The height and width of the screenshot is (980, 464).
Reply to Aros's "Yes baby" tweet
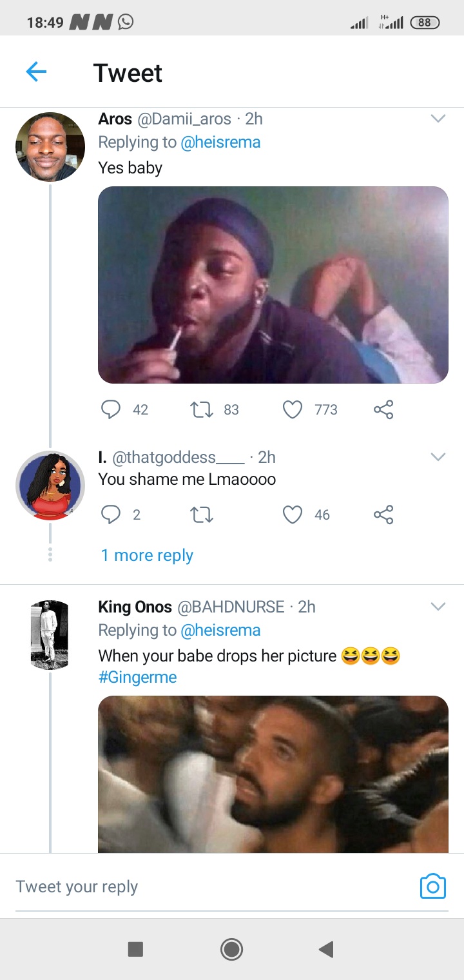pos(111,409)
